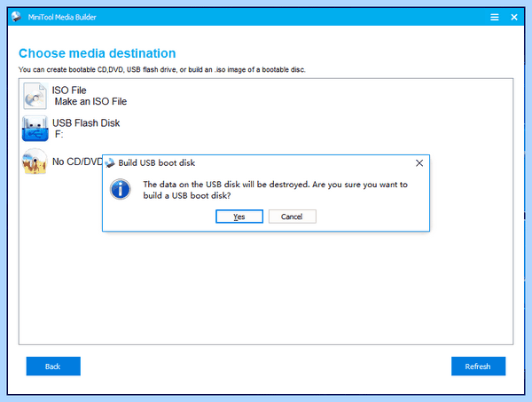Select the ISO File disc icon
The height and width of the screenshot is (402, 532).
tap(35, 96)
